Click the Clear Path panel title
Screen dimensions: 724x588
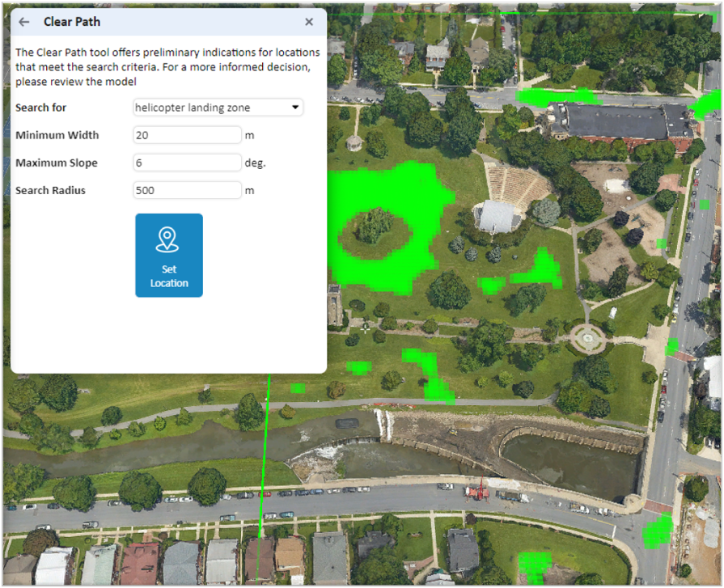(72, 22)
